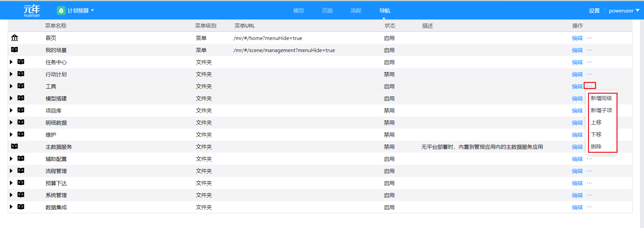Click the Yuanian logo

(32, 11)
